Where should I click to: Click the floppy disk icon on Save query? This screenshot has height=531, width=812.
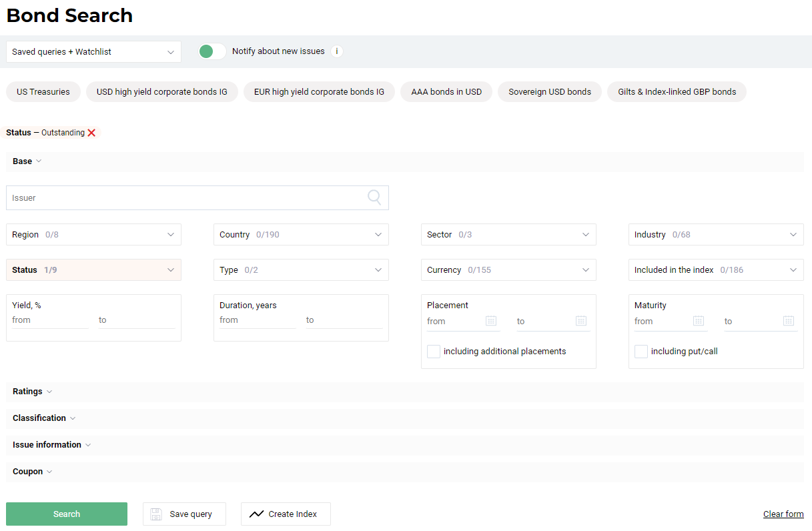coord(155,514)
